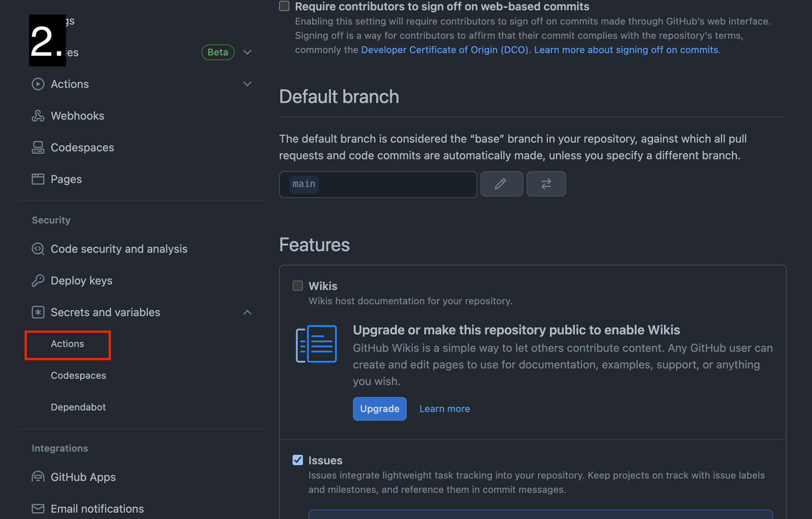The height and width of the screenshot is (519, 812).
Task: Click the Codespaces icon under Webhooks
Action: point(38,147)
